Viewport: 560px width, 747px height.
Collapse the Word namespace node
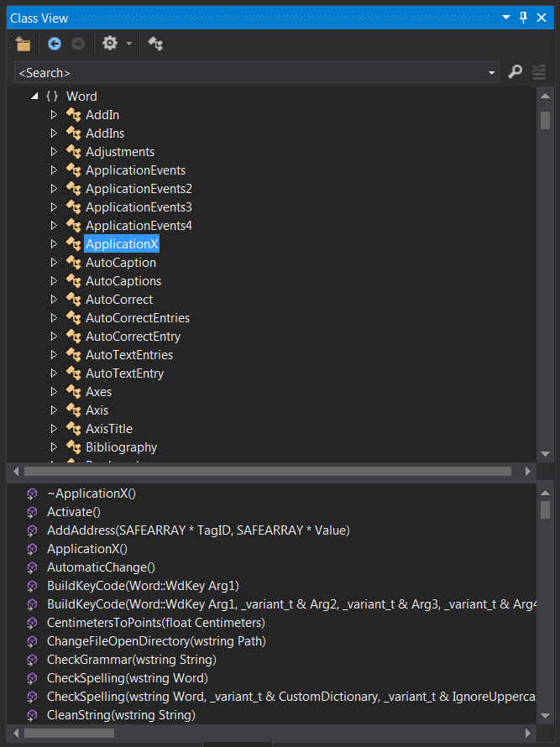click(x=34, y=97)
